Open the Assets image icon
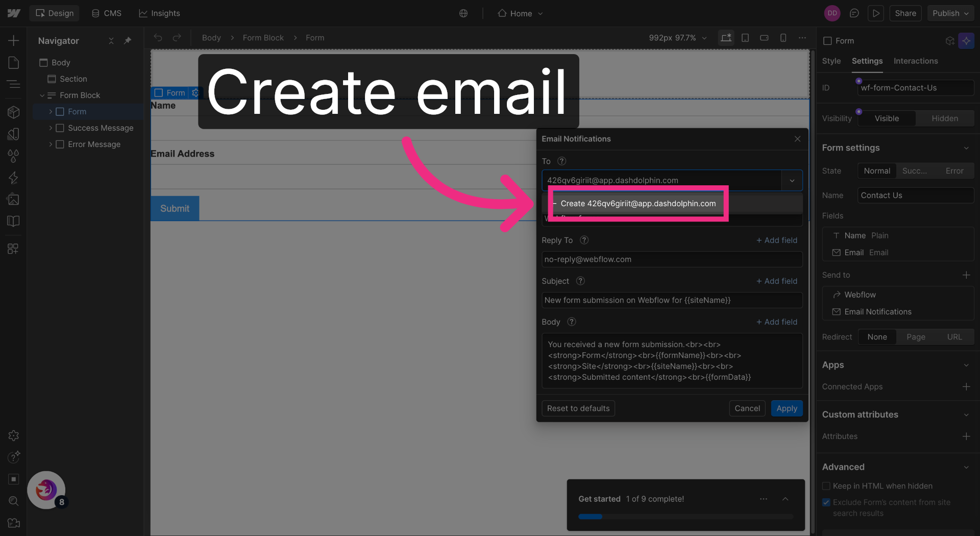The image size is (980, 536). click(14, 199)
